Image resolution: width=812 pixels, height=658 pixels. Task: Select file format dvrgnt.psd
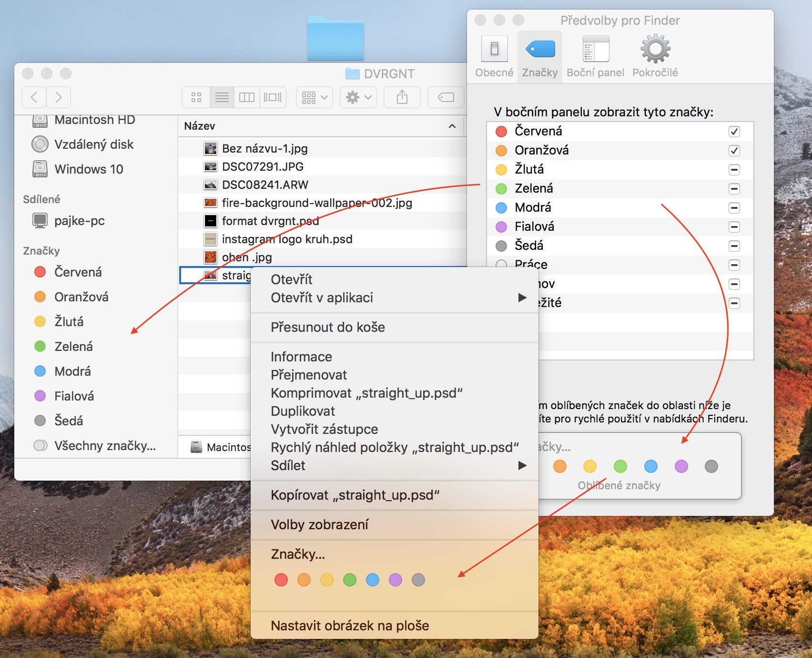coord(270,221)
